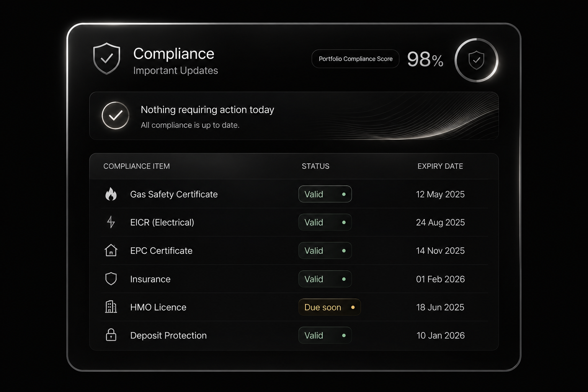Click the shield icon next to Insurance
588x392 pixels.
(x=111, y=279)
